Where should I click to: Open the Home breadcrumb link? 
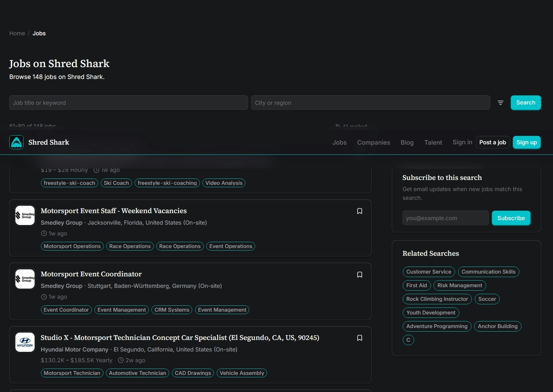point(17,33)
